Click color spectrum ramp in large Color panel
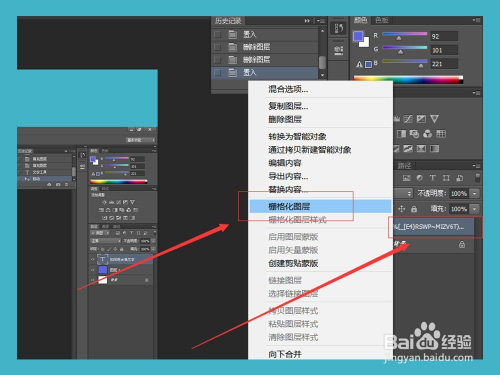Image resolution: width=500 pixels, height=375 pixels. [408, 79]
